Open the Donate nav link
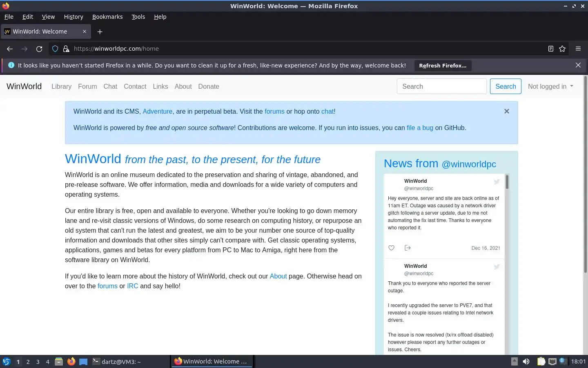 tap(209, 86)
